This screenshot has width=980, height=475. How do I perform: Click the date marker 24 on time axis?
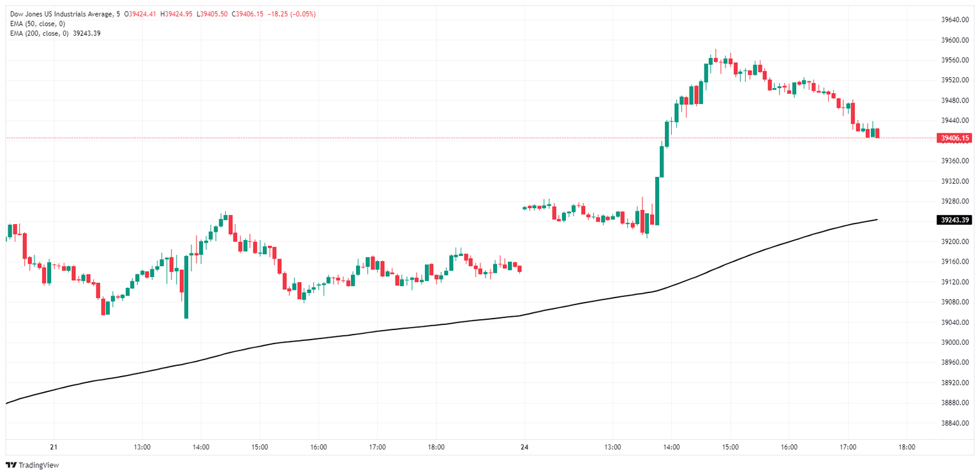pos(524,447)
